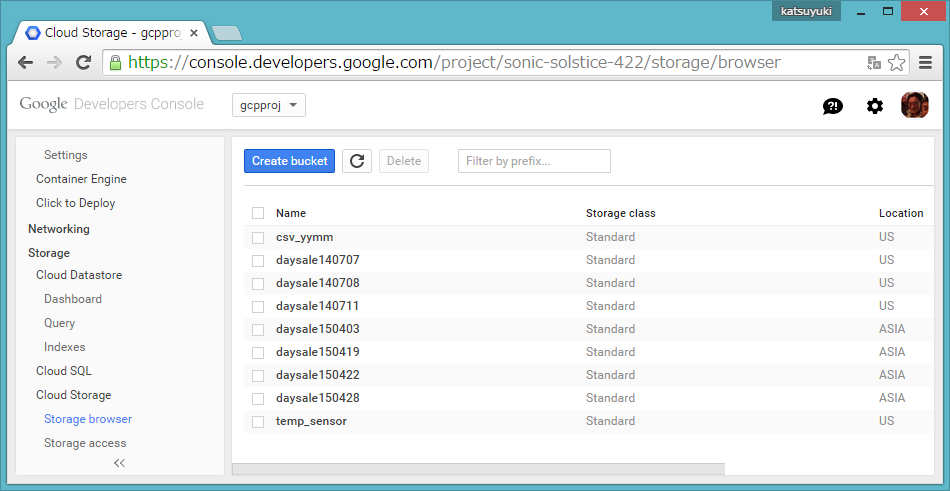Check the box for daysale150403
The width and height of the screenshot is (950, 491).
click(x=258, y=329)
